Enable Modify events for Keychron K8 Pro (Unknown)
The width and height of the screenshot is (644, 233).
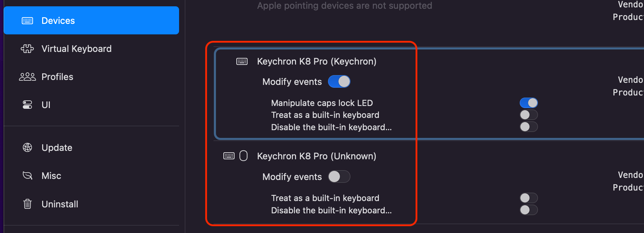tap(339, 177)
